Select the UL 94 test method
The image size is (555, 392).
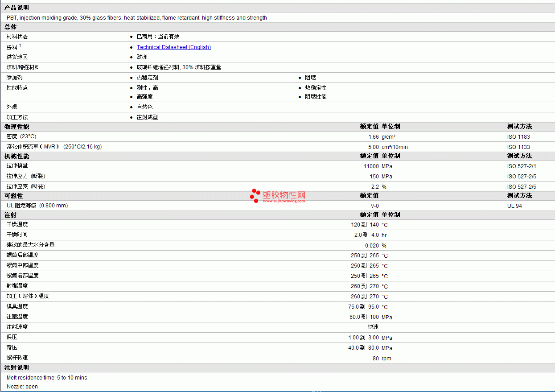click(x=514, y=206)
